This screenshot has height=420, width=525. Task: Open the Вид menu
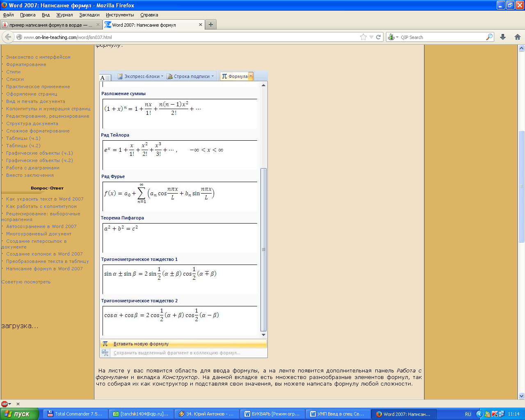(46, 15)
